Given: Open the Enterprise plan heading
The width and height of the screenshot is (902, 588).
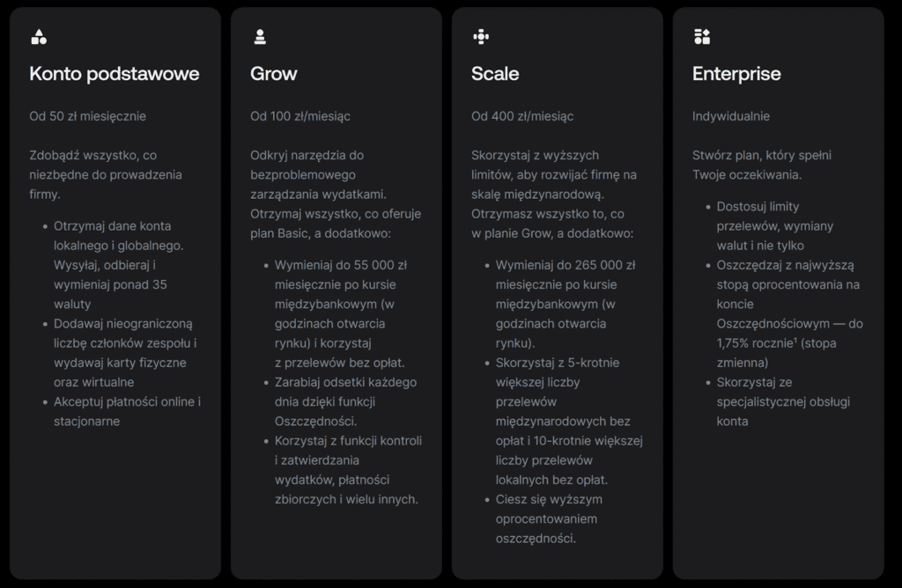Looking at the screenshot, I should coord(736,74).
